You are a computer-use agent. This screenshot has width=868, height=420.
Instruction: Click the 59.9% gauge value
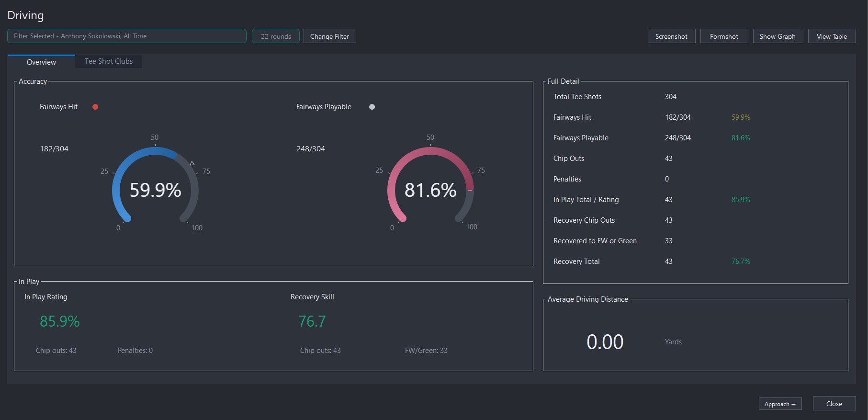pos(156,190)
